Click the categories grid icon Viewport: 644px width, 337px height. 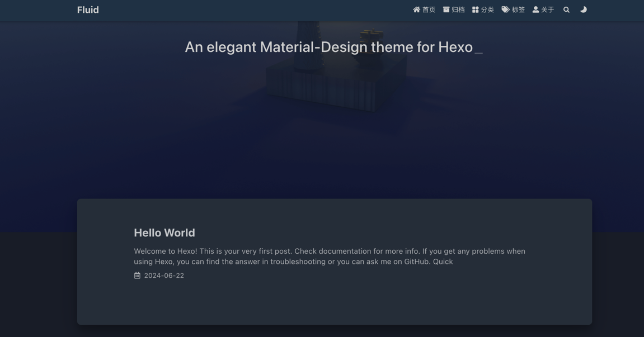(x=475, y=10)
